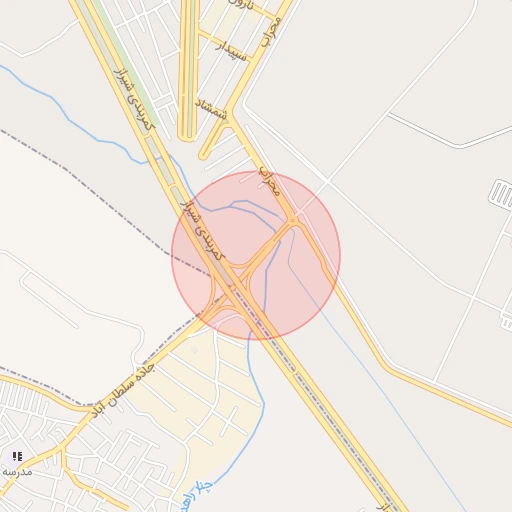Click the محراب label near the نارون street
Screen dimensions: 512x512
[x=270, y=32]
